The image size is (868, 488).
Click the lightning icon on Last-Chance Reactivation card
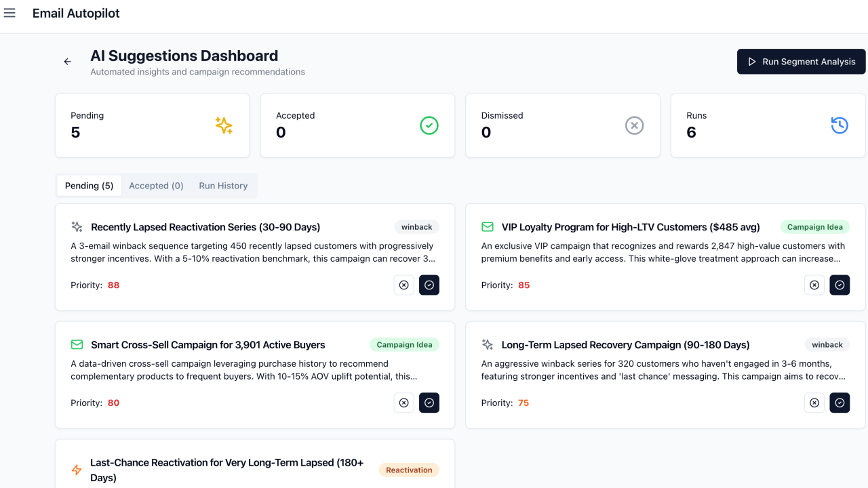point(76,470)
